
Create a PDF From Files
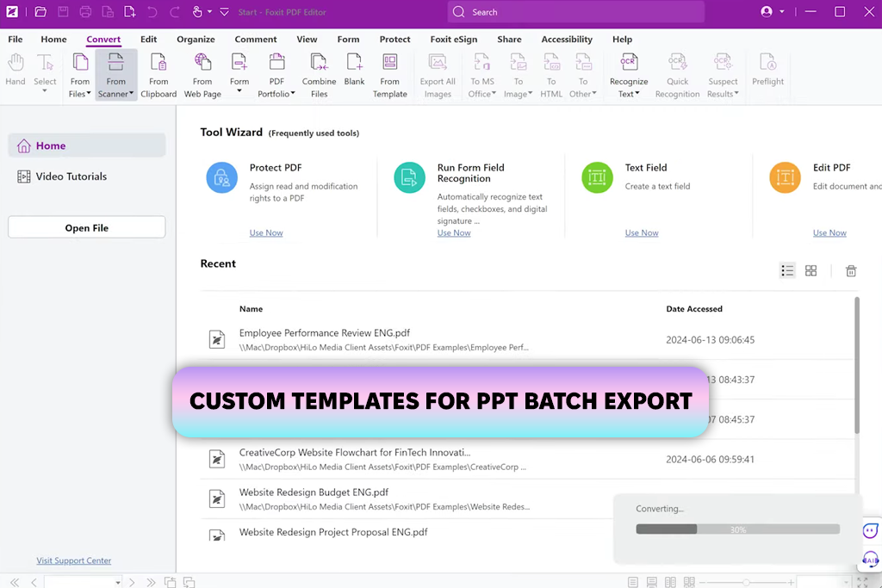tap(80, 75)
